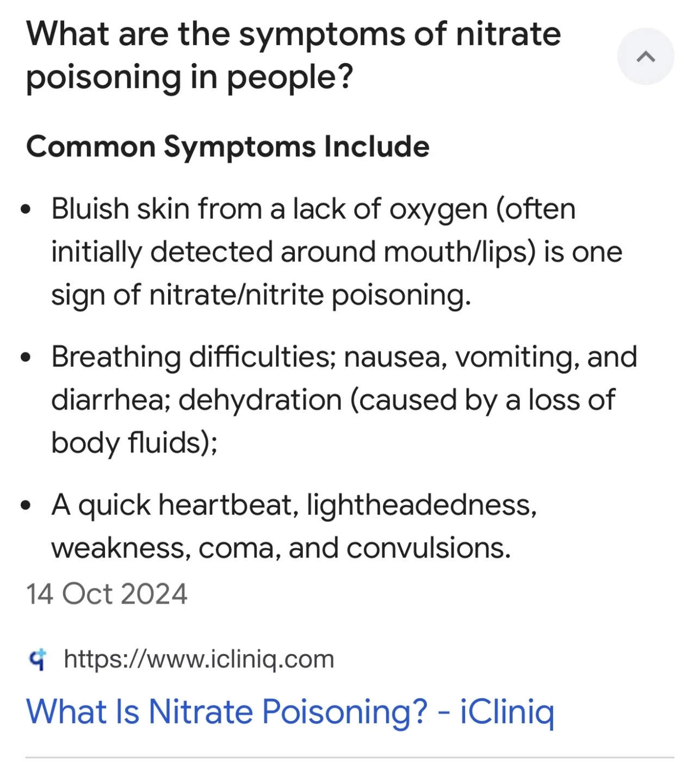Screen dimensions: 700x762
Task: Click the text 'body fluids' in second bullet
Action: coord(131,443)
